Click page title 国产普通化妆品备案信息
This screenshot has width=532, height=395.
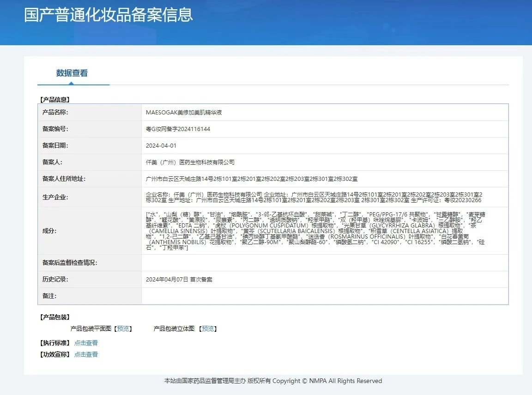[x=108, y=15]
